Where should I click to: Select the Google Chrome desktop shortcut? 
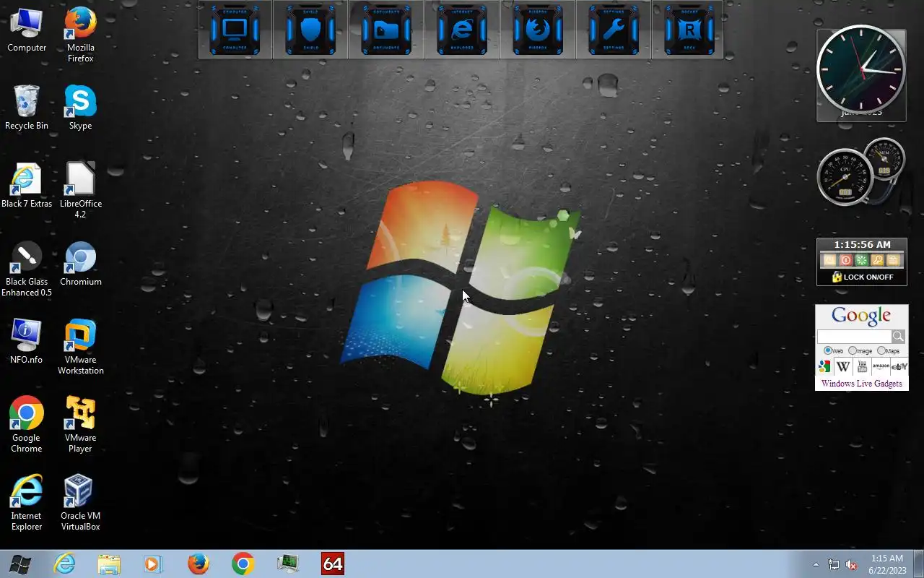tap(27, 426)
